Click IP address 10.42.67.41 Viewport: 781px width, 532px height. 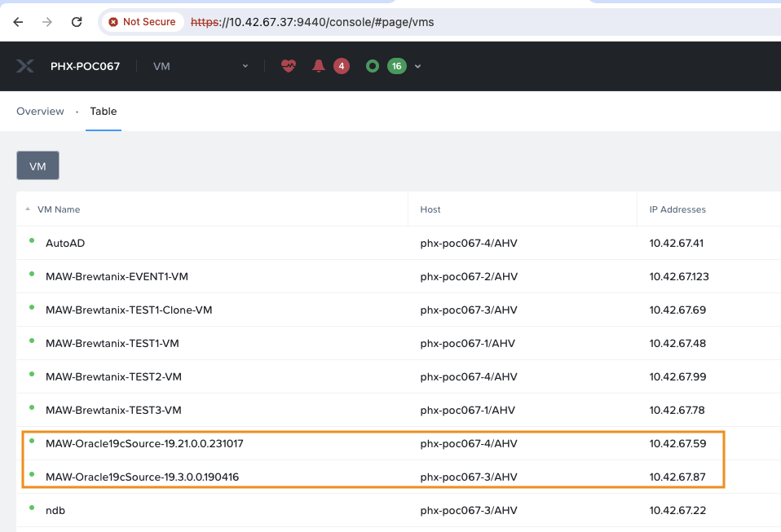[677, 244]
